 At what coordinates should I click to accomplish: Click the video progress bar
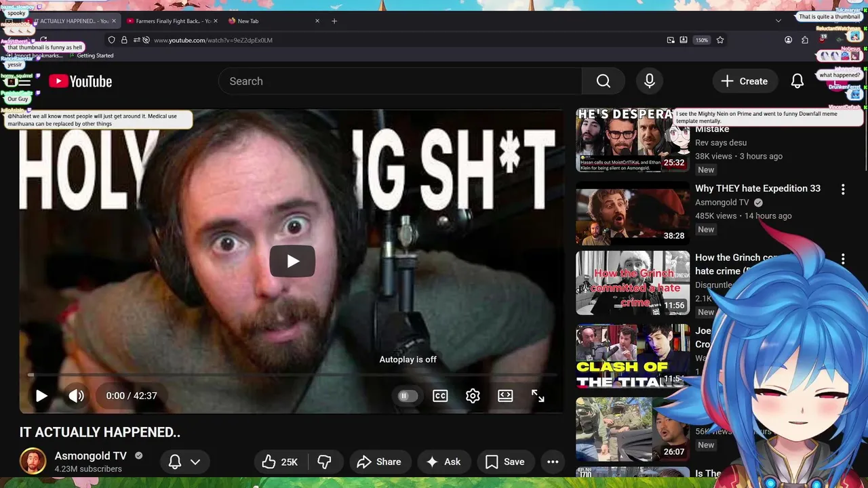pyautogui.click(x=292, y=375)
